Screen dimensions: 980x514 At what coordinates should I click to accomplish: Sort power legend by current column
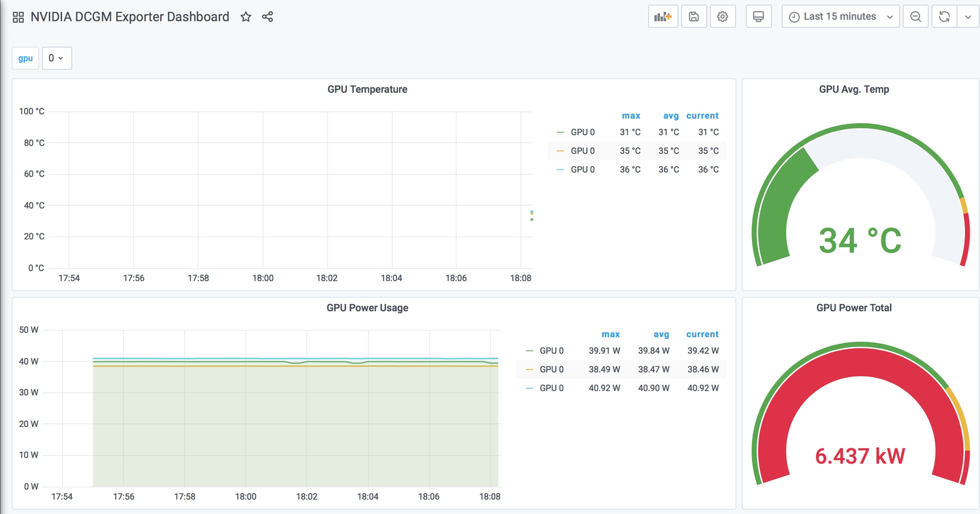(702, 334)
